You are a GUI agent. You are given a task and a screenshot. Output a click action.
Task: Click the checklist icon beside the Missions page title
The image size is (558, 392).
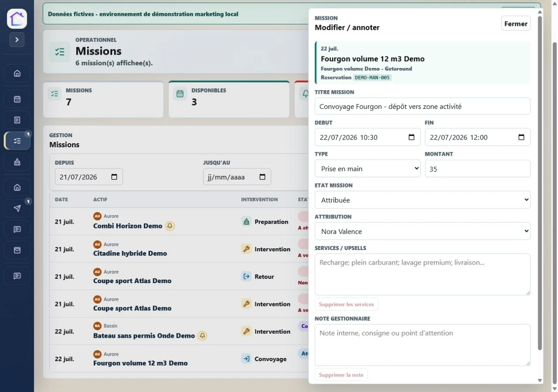(60, 52)
